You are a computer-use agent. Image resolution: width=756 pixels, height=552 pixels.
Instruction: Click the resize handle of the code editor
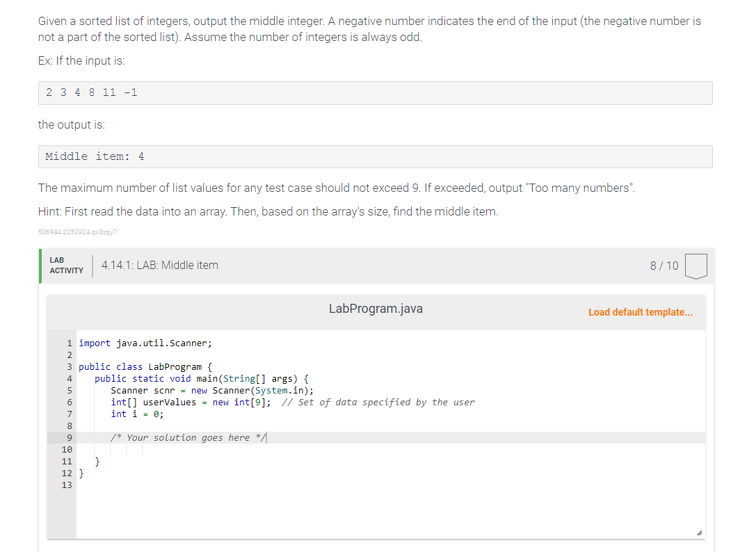[699, 531]
